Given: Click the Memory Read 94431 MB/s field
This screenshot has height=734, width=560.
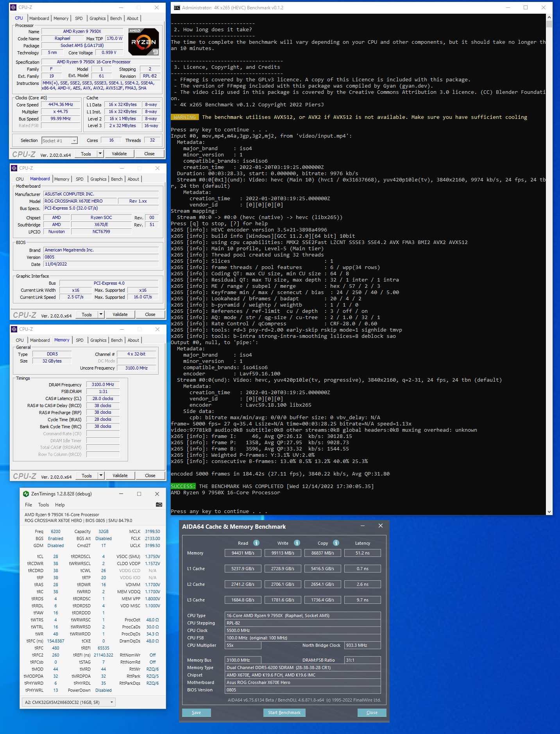Looking at the screenshot, I should 243,553.
